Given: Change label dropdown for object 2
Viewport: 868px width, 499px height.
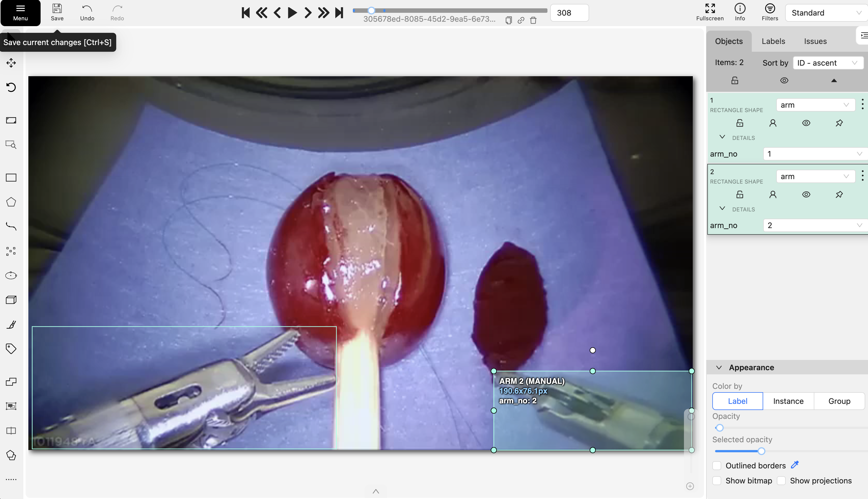Looking at the screenshot, I should point(815,177).
